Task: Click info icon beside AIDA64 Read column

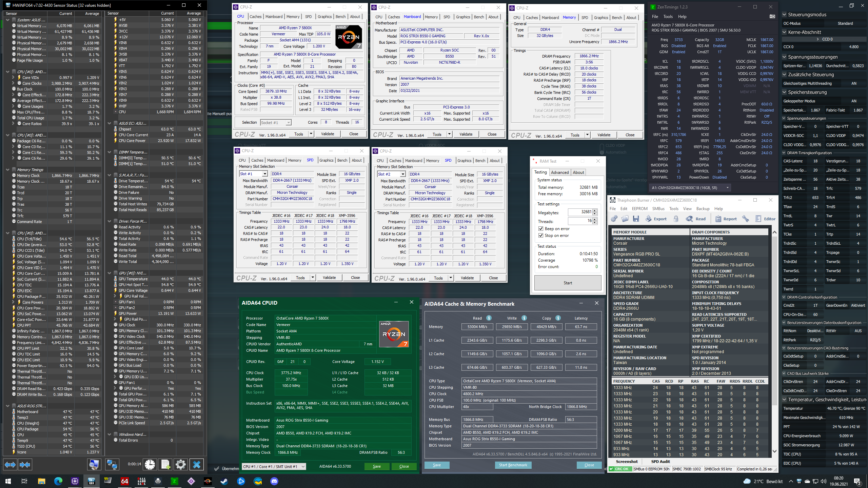Action: click(489, 318)
